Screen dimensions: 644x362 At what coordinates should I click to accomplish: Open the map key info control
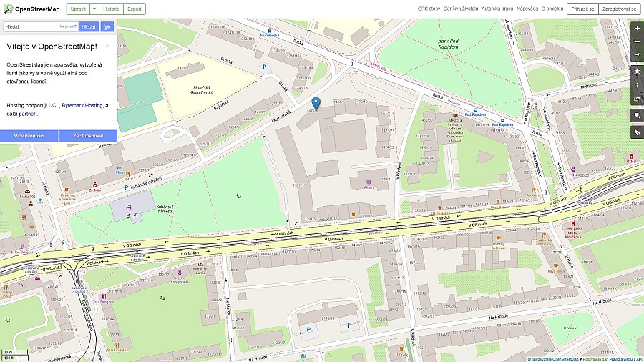[637, 85]
